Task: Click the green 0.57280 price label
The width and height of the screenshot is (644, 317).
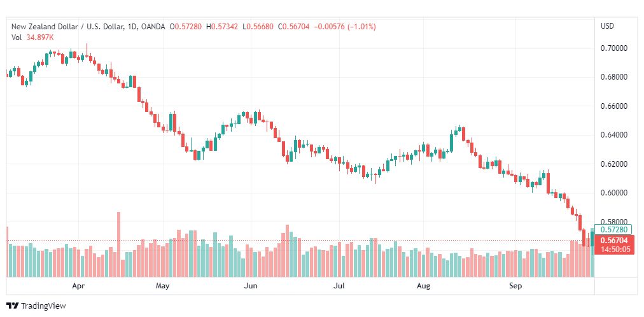Action: pyautogui.click(x=613, y=230)
